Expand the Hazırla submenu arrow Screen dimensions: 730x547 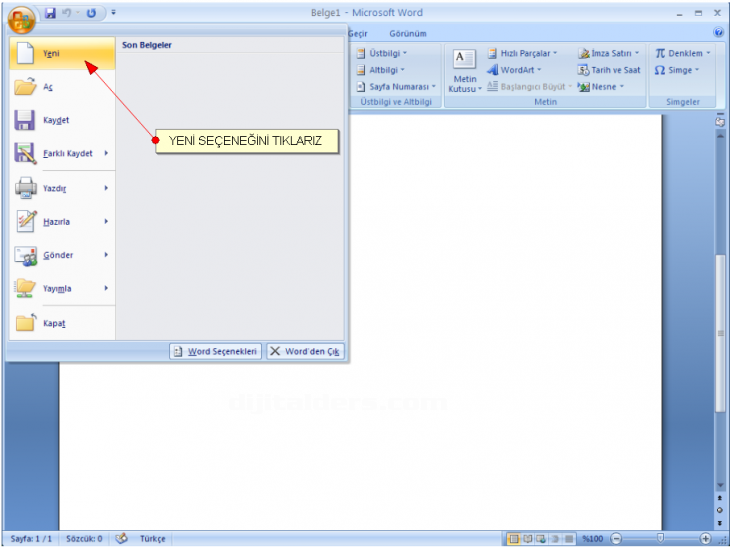tap(106, 222)
